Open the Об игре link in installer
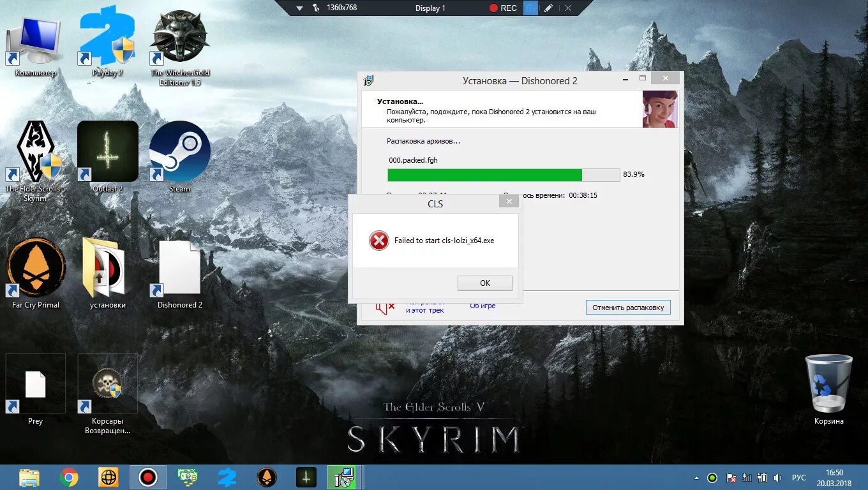 click(483, 306)
